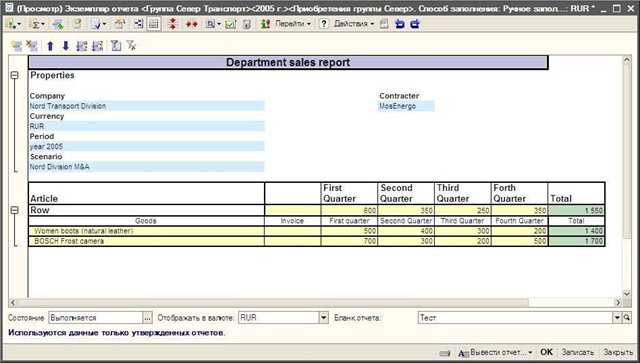This screenshot has width=640, height=363.
Task: Select the Nord Division M&A scenario field
Action: pyautogui.click(x=147, y=167)
